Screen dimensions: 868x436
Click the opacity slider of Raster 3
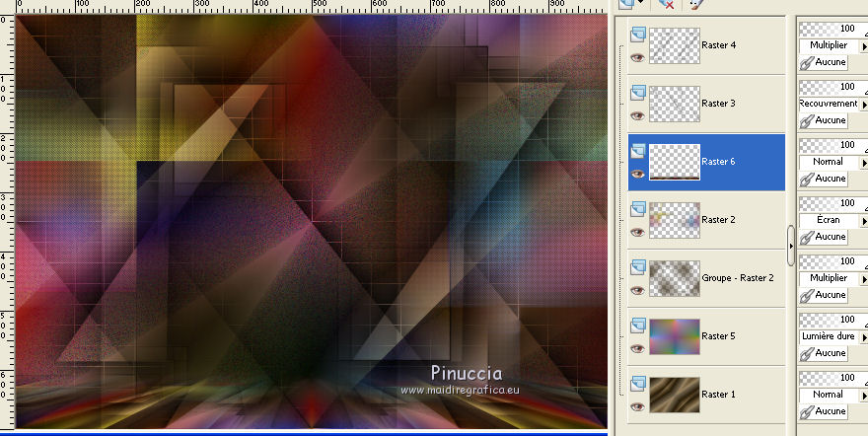tap(833, 87)
